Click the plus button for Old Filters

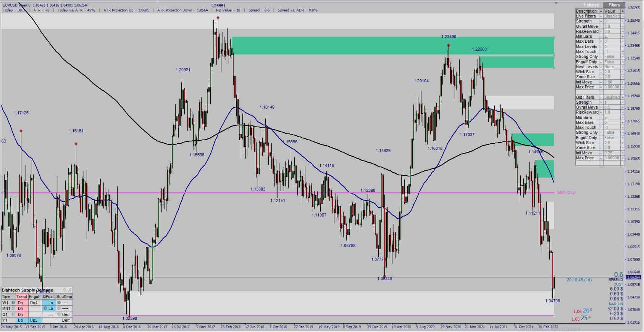(x=623, y=97)
